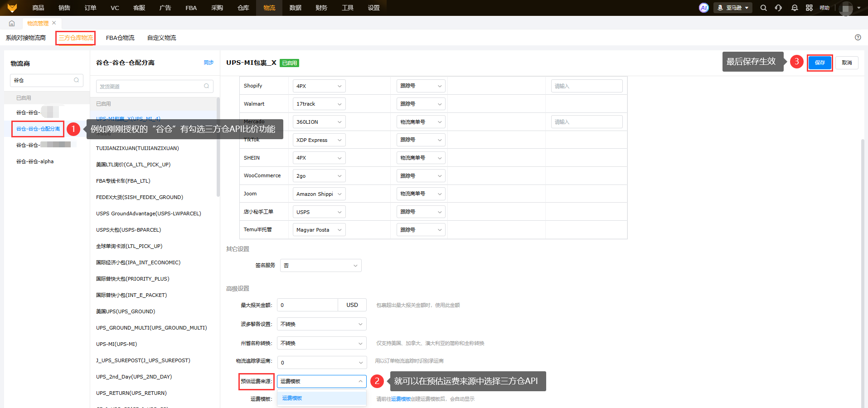
Task: Open the 仓库 top menu
Action: click(243, 8)
